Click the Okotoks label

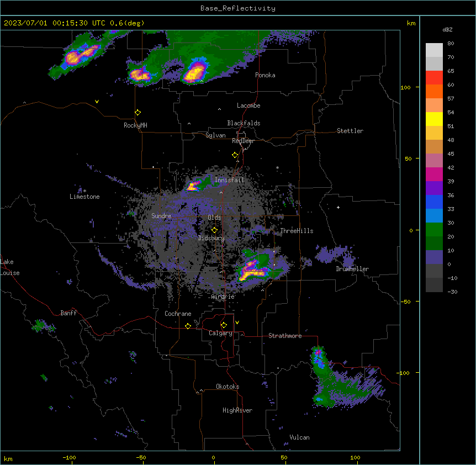point(228,387)
